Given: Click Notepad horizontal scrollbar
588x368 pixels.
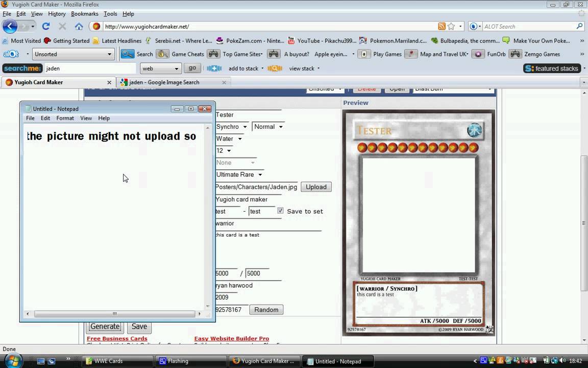Looking at the screenshot, I should click(114, 313).
